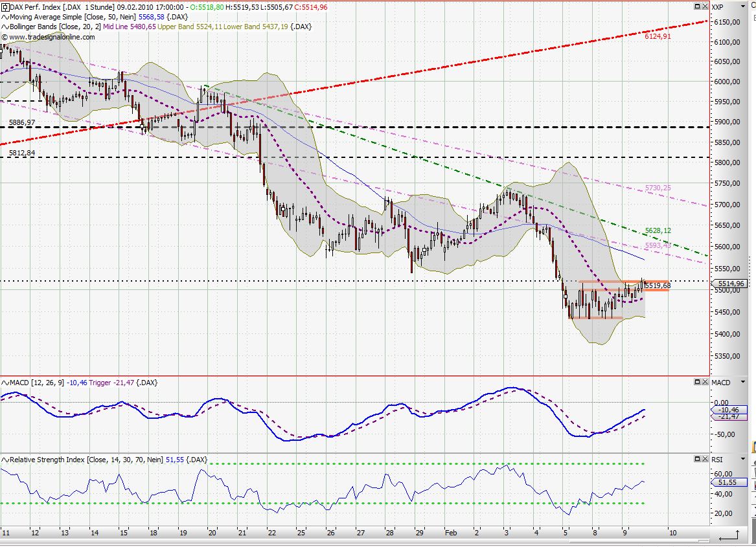Toggle the RSI panel maximize box
The height and width of the screenshot is (547, 756).
click(698, 459)
